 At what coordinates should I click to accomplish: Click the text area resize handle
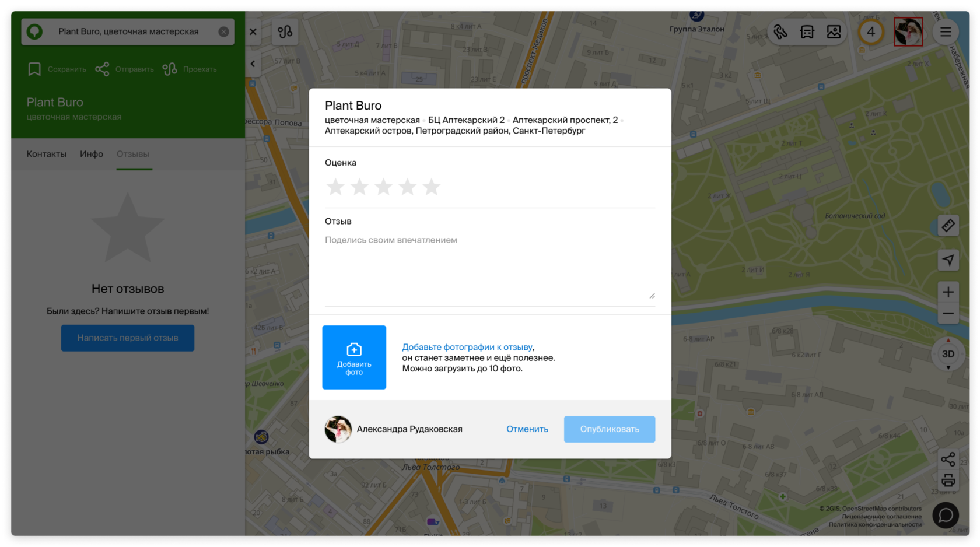(652, 296)
